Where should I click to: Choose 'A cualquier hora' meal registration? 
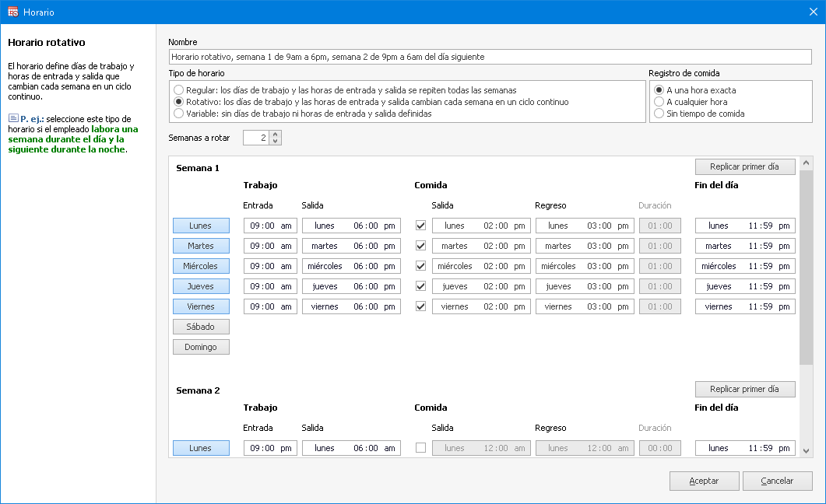(x=659, y=102)
